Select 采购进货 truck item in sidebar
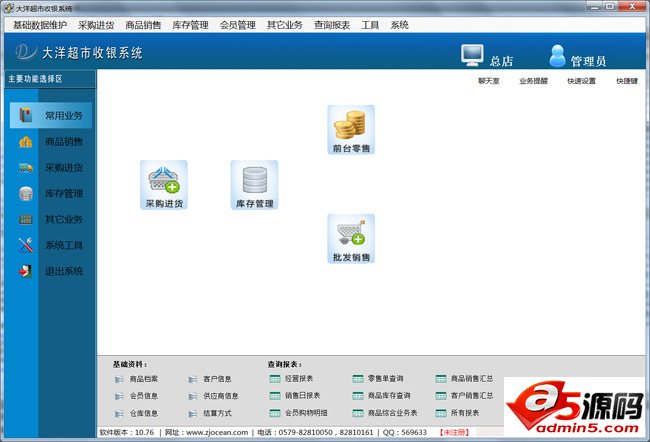This screenshot has height=442, width=650. (x=51, y=168)
